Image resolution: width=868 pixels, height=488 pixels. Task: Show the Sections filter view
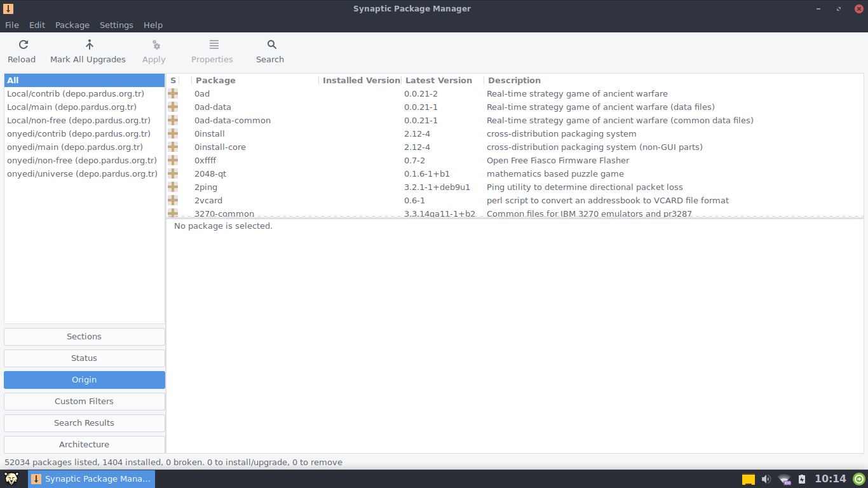pyautogui.click(x=85, y=337)
